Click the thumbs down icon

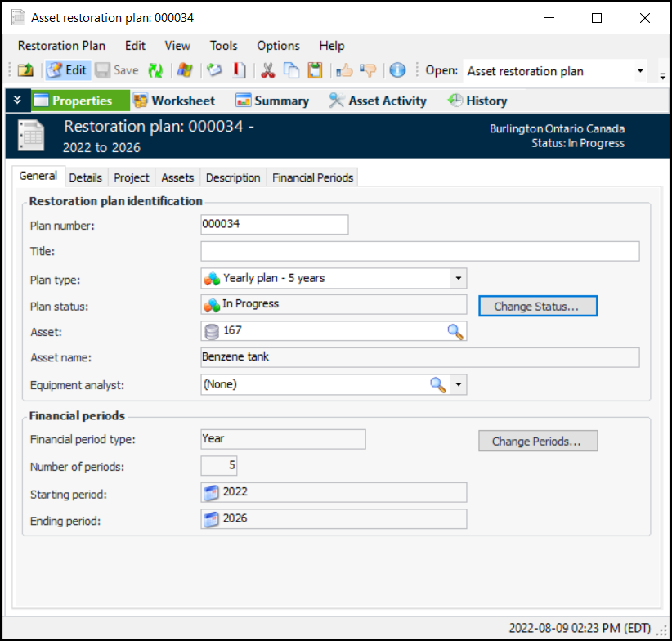click(368, 70)
